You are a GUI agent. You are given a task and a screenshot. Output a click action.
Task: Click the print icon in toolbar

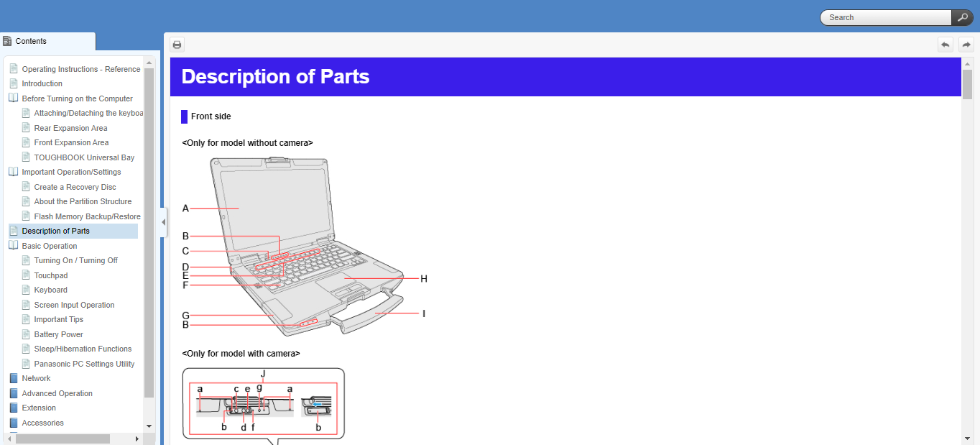tap(177, 45)
